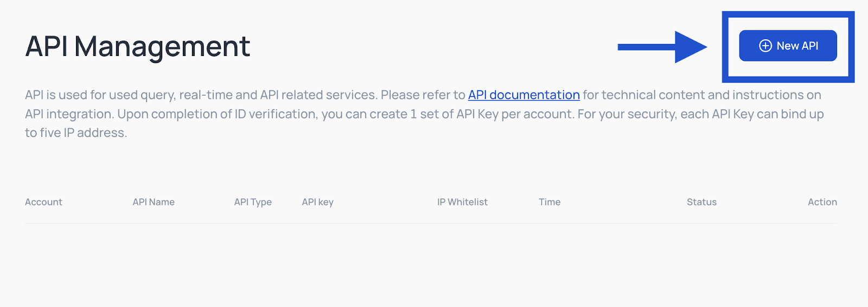Select the IP Whitelist column header
868x307 pixels.
[462, 202]
